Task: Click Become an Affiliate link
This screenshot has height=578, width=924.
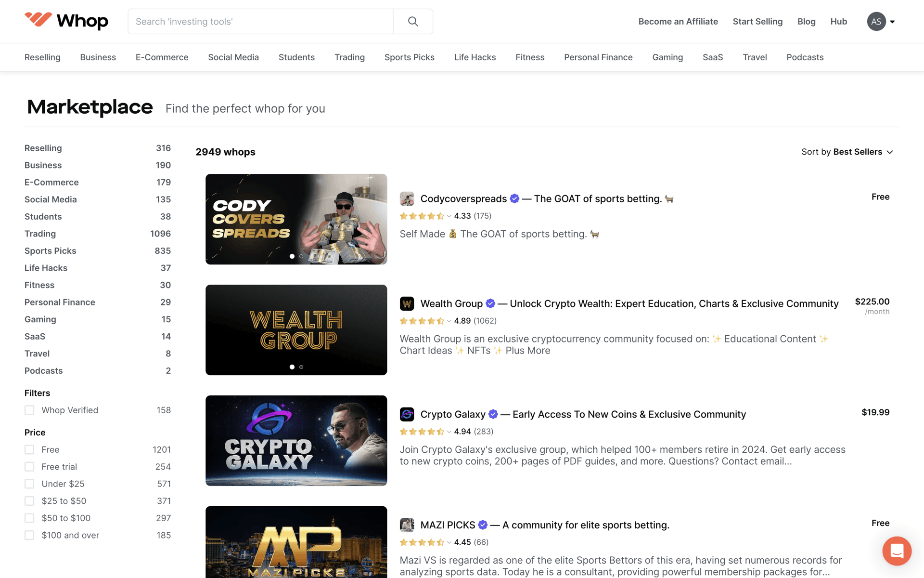Action: click(x=678, y=22)
